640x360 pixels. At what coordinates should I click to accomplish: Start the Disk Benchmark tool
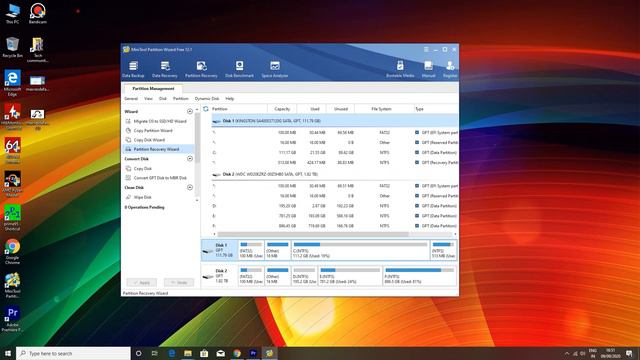(x=239, y=69)
